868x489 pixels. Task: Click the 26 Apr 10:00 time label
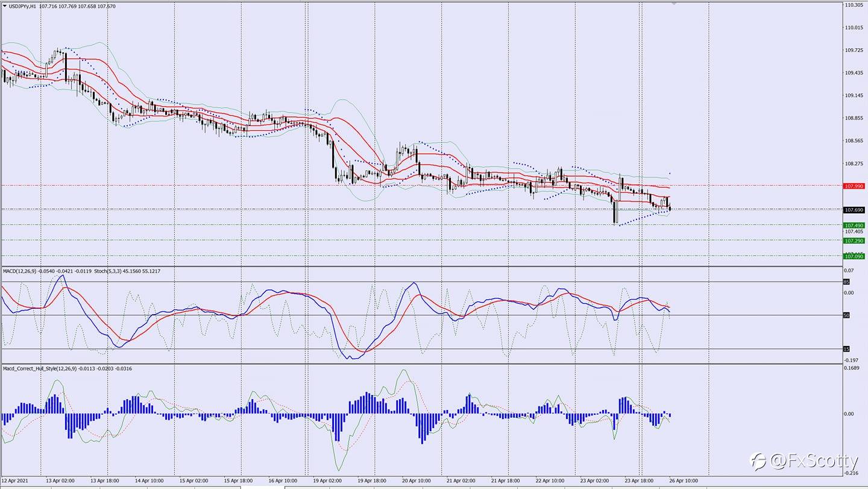[x=684, y=481]
